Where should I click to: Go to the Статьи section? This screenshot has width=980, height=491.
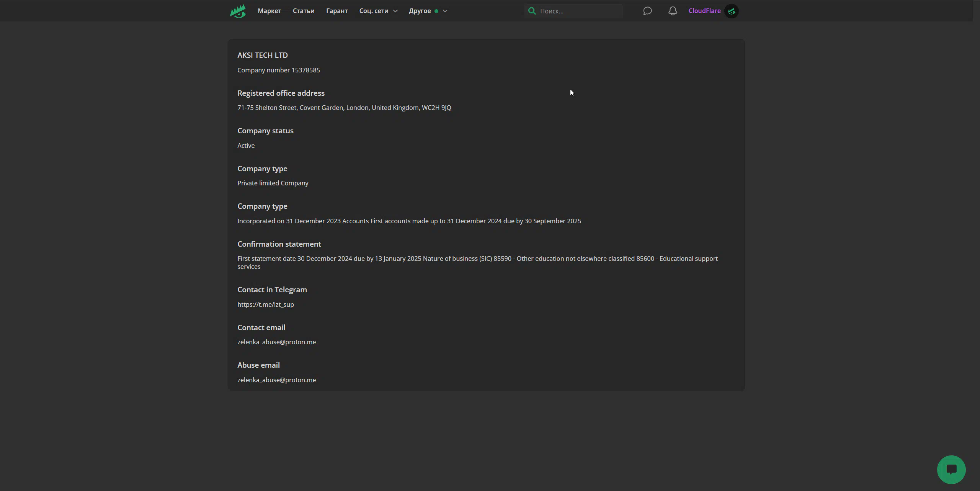coord(304,11)
